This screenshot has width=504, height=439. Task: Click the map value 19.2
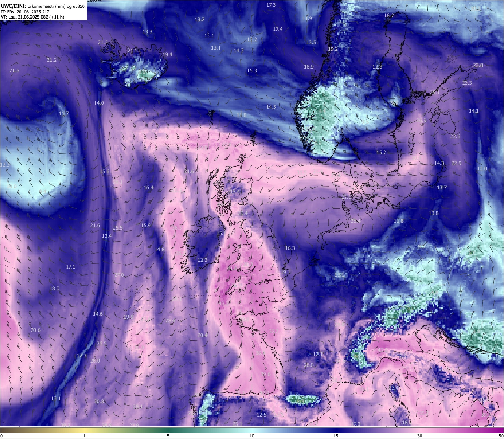[x=333, y=49]
